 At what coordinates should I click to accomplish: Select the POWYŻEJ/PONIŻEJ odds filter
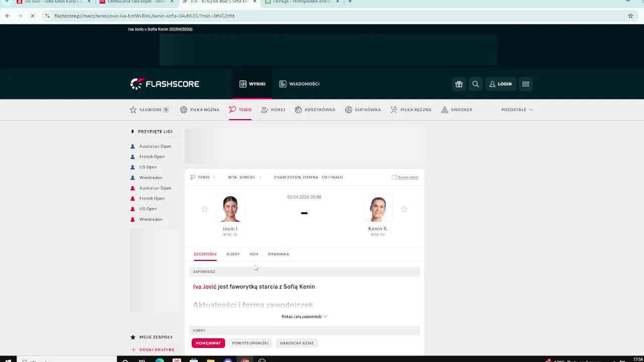(x=250, y=343)
